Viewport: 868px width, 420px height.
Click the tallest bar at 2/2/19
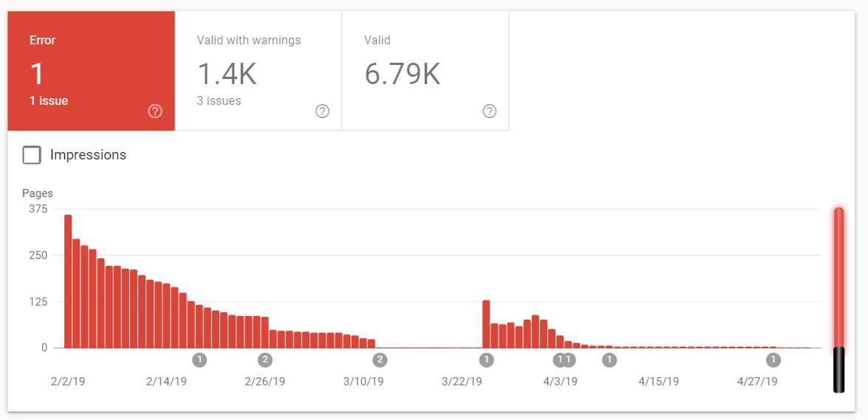[68, 281]
